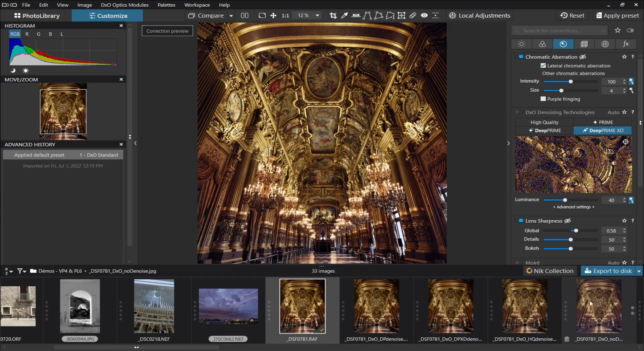Open the Light corrections palette tab
Viewport: 644px width, 351px height.
pyautogui.click(x=521, y=44)
